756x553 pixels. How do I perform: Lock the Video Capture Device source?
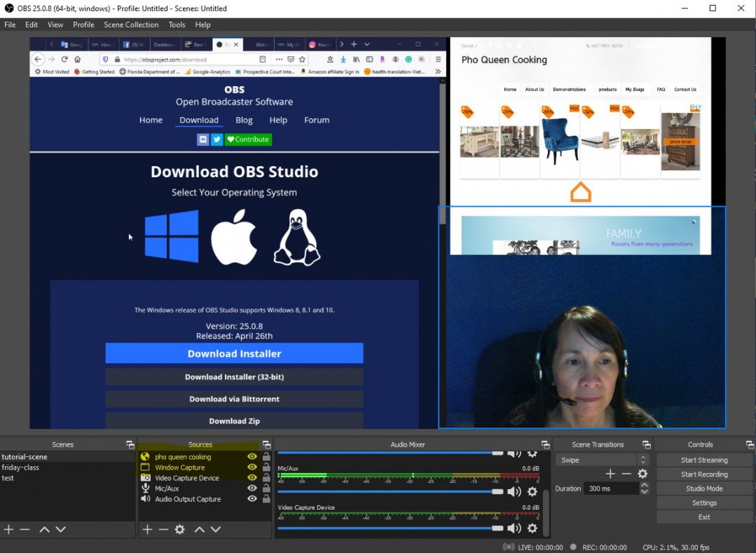tap(266, 477)
